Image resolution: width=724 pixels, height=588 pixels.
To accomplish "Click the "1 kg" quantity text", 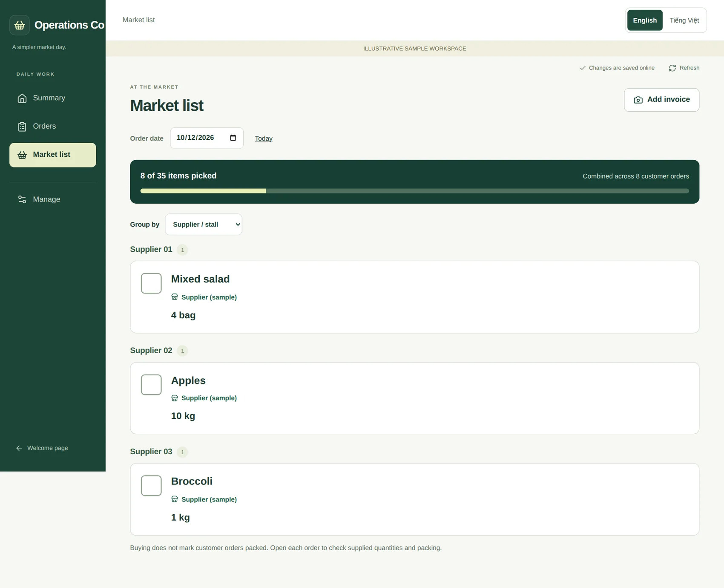I will pos(181,517).
